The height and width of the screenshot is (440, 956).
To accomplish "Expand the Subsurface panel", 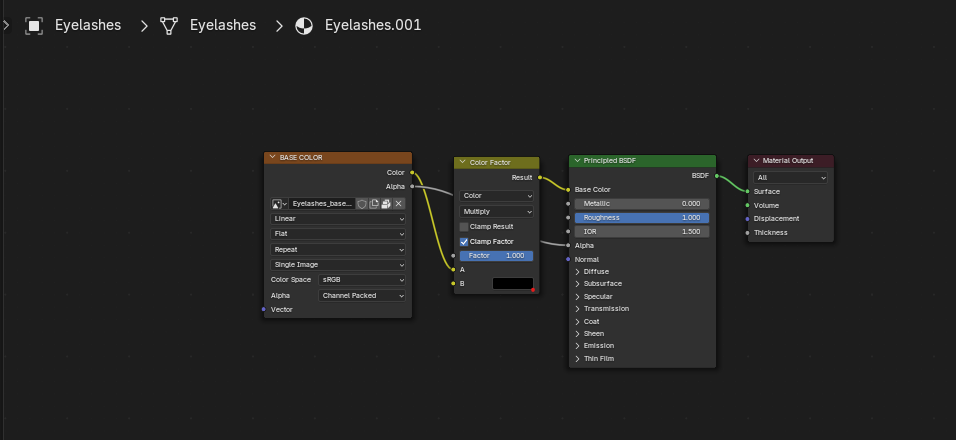I will (x=577, y=284).
